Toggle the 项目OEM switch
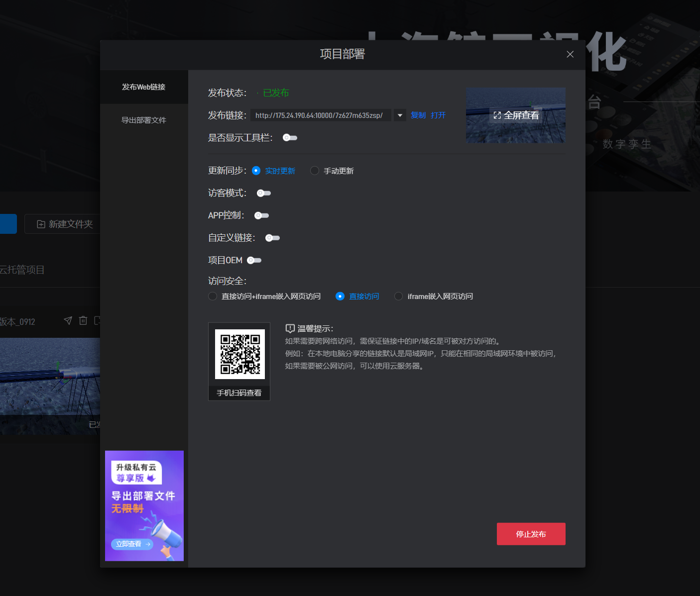The image size is (700, 596). (254, 260)
